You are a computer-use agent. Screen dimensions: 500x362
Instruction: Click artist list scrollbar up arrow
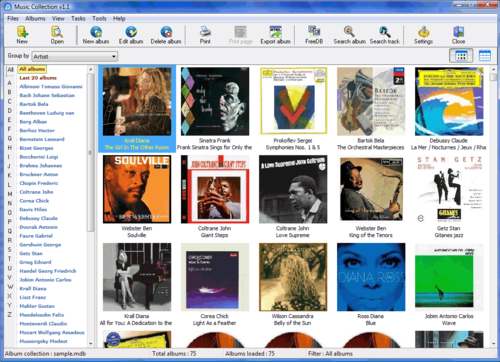pyautogui.click(x=91, y=69)
